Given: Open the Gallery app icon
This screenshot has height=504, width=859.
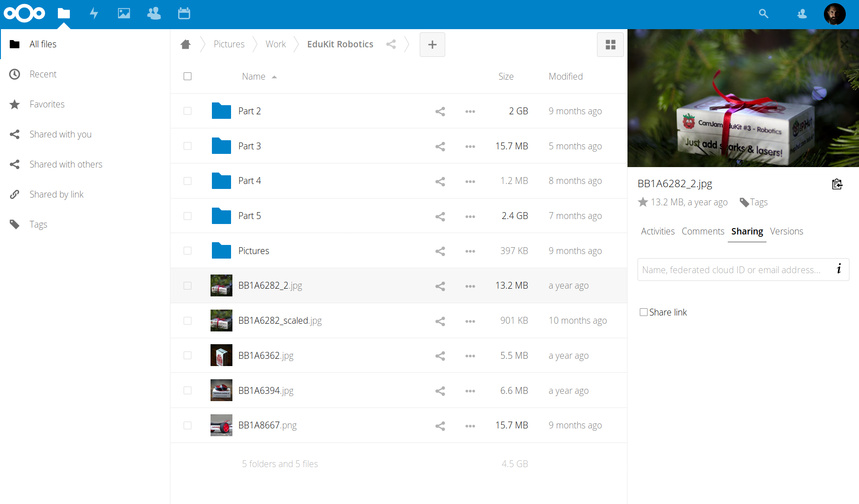Looking at the screenshot, I should pos(123,14).
